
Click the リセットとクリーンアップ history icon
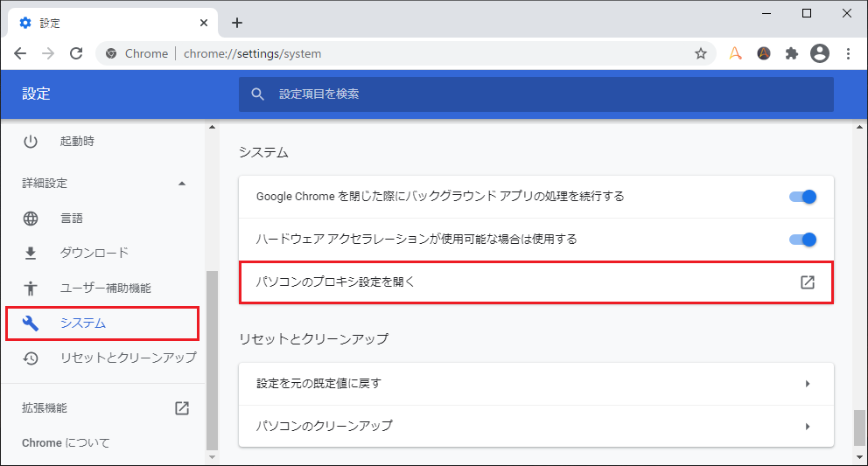click(31, 358)
